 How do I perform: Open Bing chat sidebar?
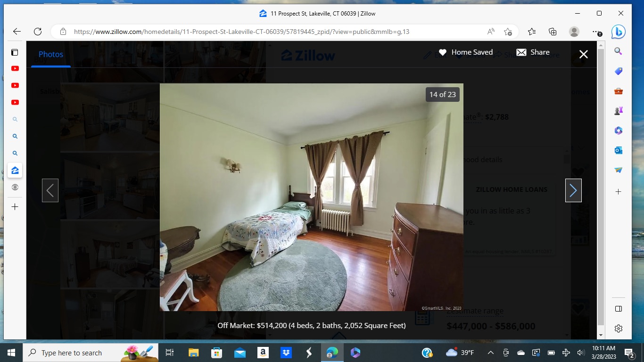(x=619, y=32)
